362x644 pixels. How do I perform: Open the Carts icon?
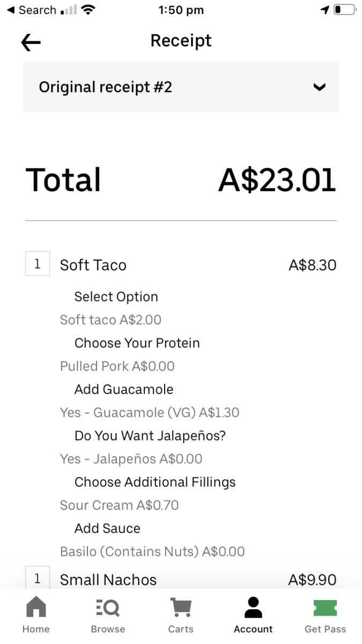point(181,608)
